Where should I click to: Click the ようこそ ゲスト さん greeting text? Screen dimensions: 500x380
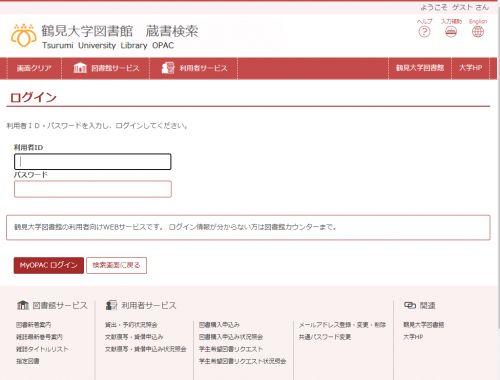(x=455, y=7)
